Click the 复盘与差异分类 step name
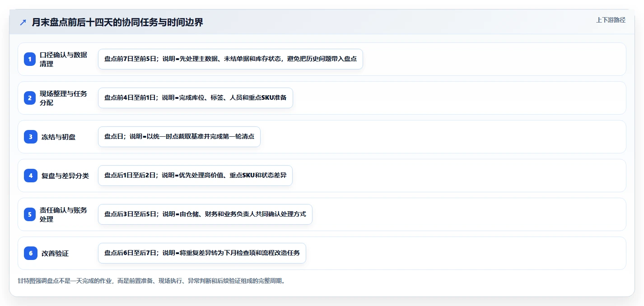644x306 pixels. 65,176
